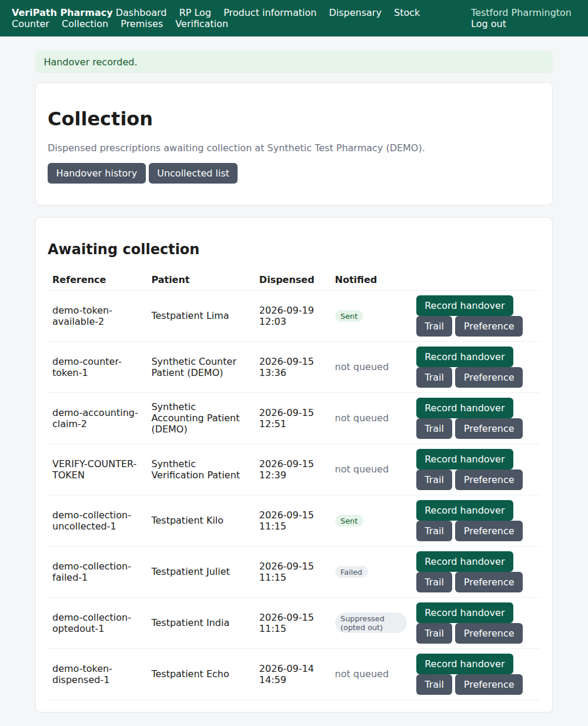View Trail for demo-counter-token-1

click(434, 377)
